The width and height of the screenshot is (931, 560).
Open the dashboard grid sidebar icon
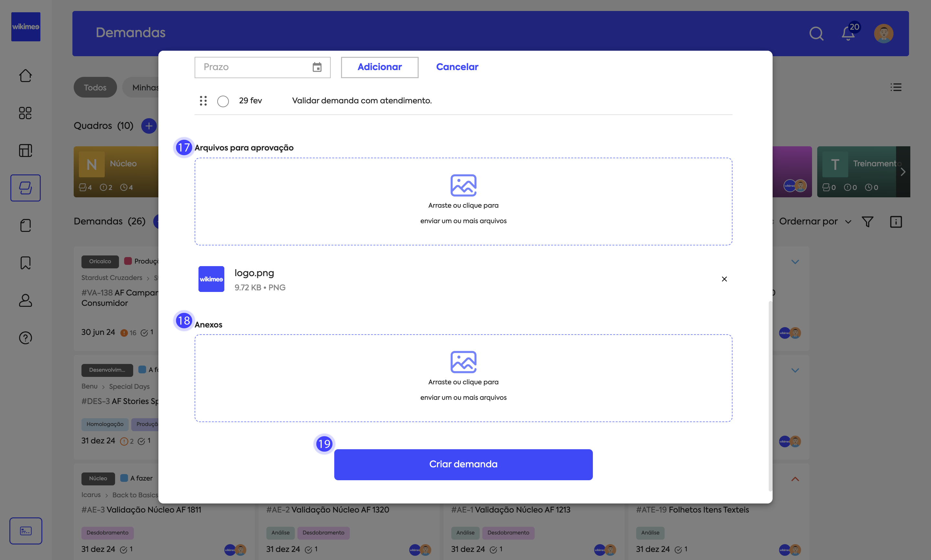click(25, 113)
